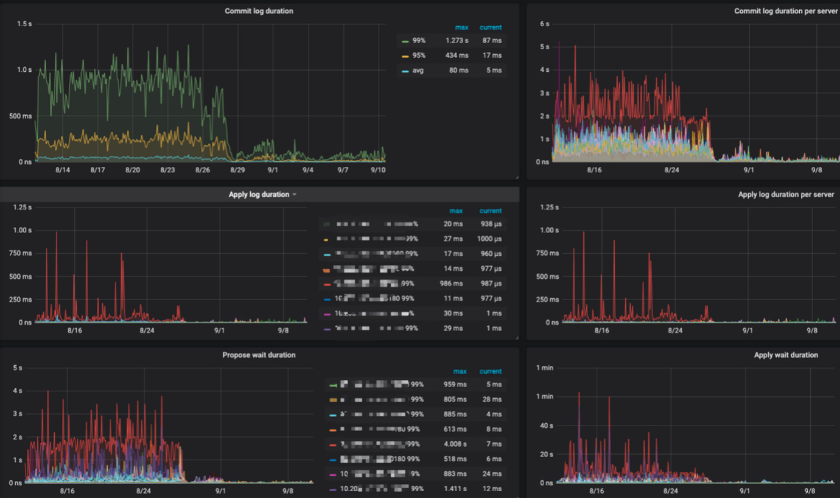
Task: Click the red swatch in the 986 ms legend row
Action: (x=327, y=284)
